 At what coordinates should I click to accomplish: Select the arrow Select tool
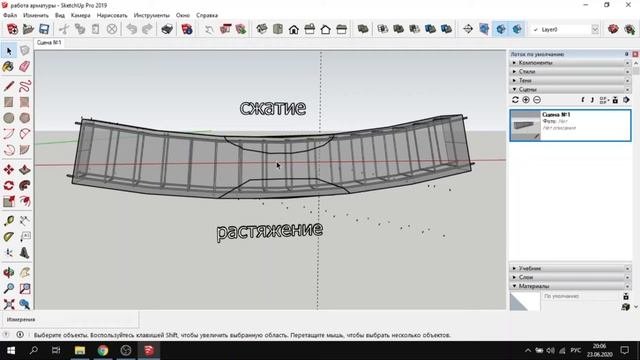[x=9, y=51]
